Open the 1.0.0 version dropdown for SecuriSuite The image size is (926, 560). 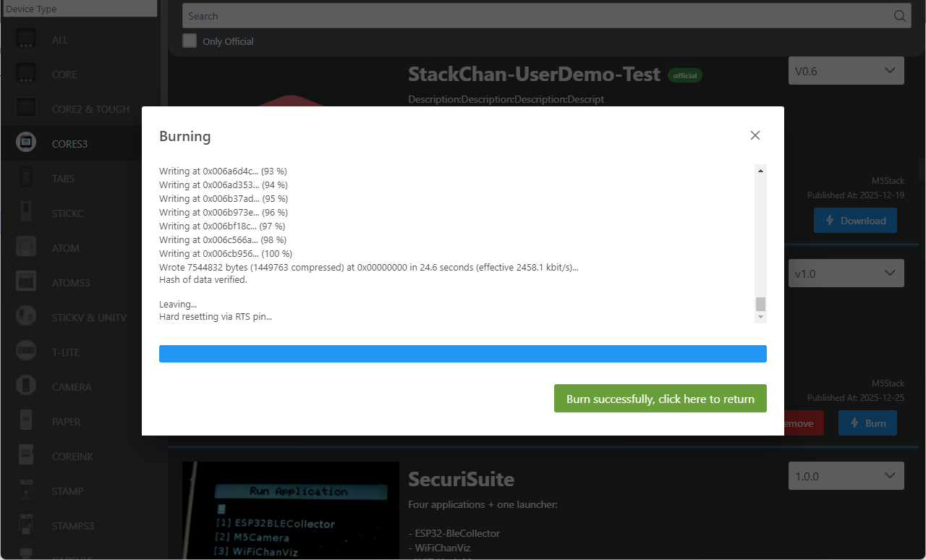(846, 476)
